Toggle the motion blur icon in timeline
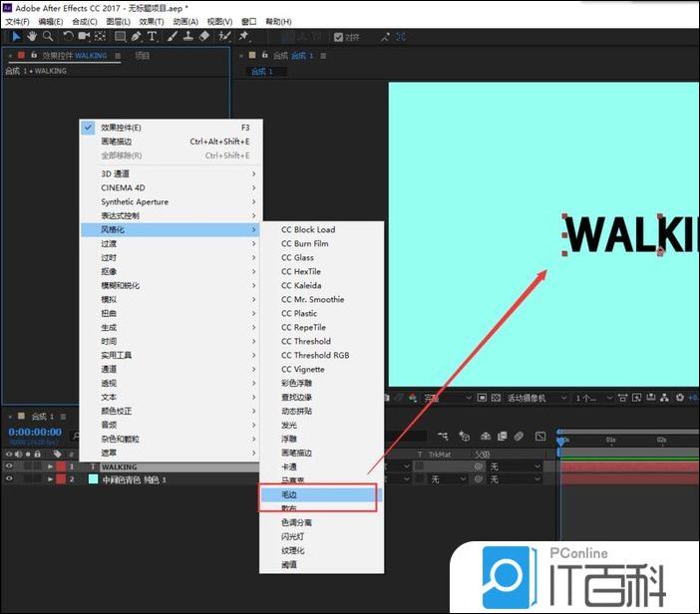This screenshot has width=700, height=614. coord(519,436)
